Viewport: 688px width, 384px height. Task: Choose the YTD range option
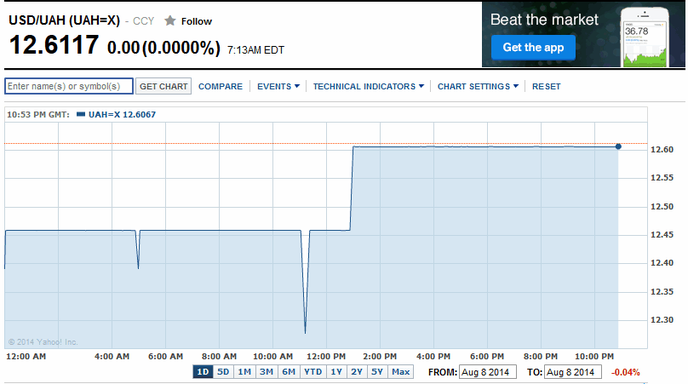tap(313, 372)
